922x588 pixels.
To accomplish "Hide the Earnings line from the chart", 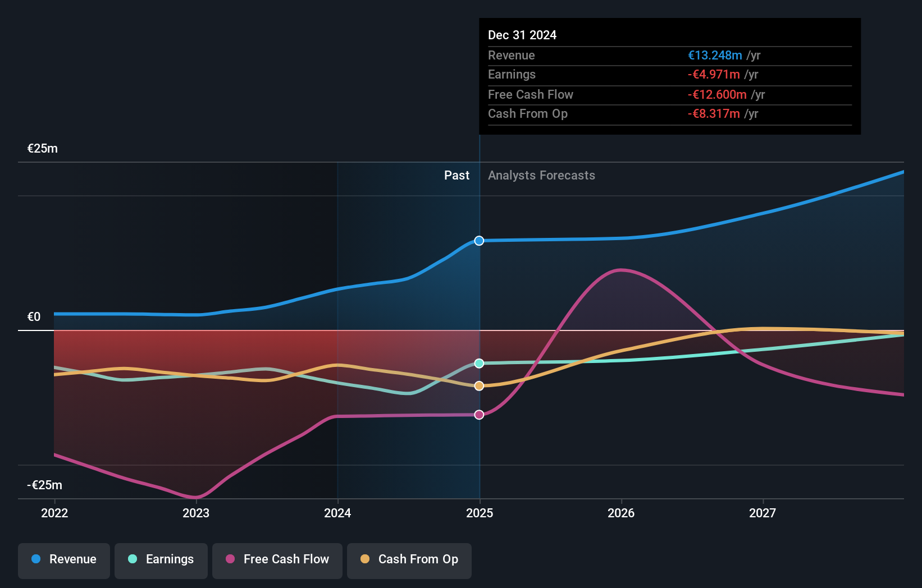I will (x=161, y=559).
